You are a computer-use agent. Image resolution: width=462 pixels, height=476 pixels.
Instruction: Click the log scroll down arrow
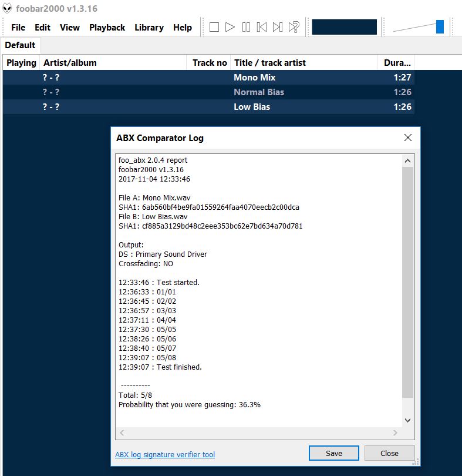[408, 420]
